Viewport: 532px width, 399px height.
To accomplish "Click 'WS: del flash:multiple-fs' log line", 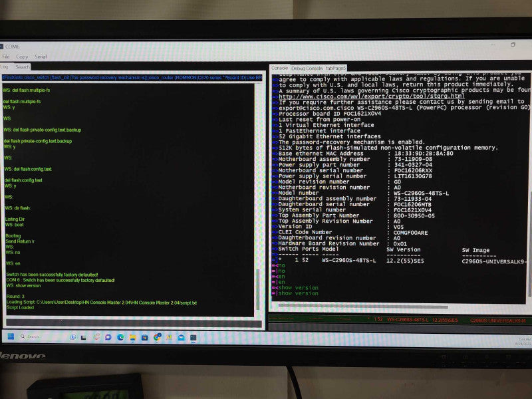I will coord(27,90).
